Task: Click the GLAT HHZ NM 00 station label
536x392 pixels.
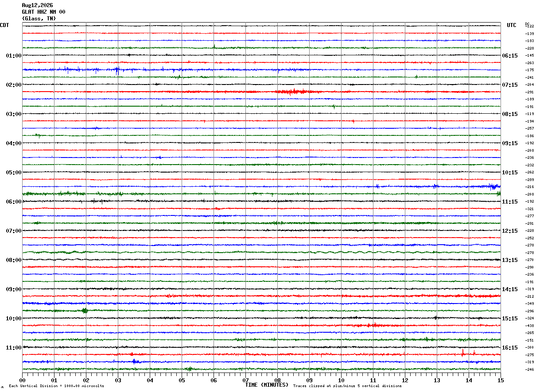Action: [43, 12]
